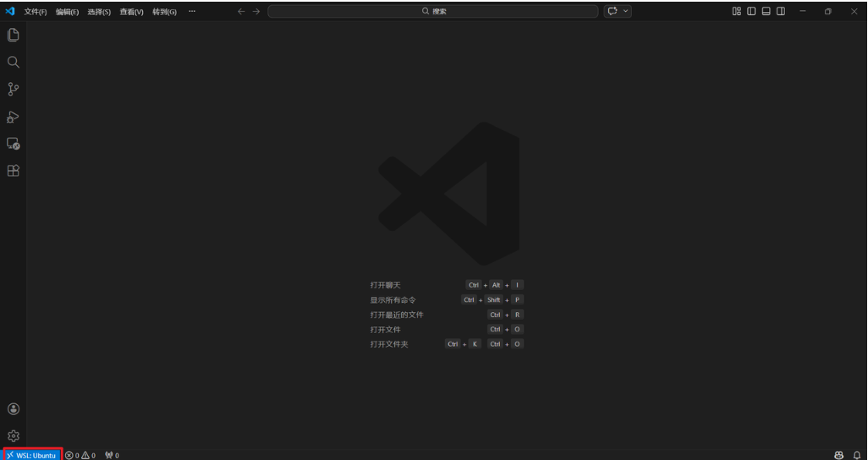The height and width of the screenshot is (460, 868).
Task: Expand the chat dropdown arrow in title bar
Action: point(625,11)
